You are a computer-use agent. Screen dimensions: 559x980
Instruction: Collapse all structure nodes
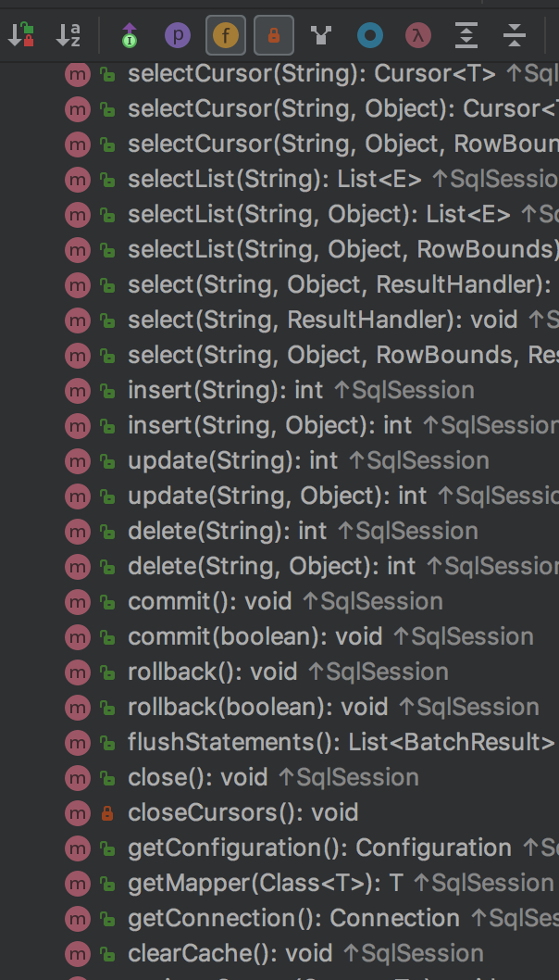point(515,36)
